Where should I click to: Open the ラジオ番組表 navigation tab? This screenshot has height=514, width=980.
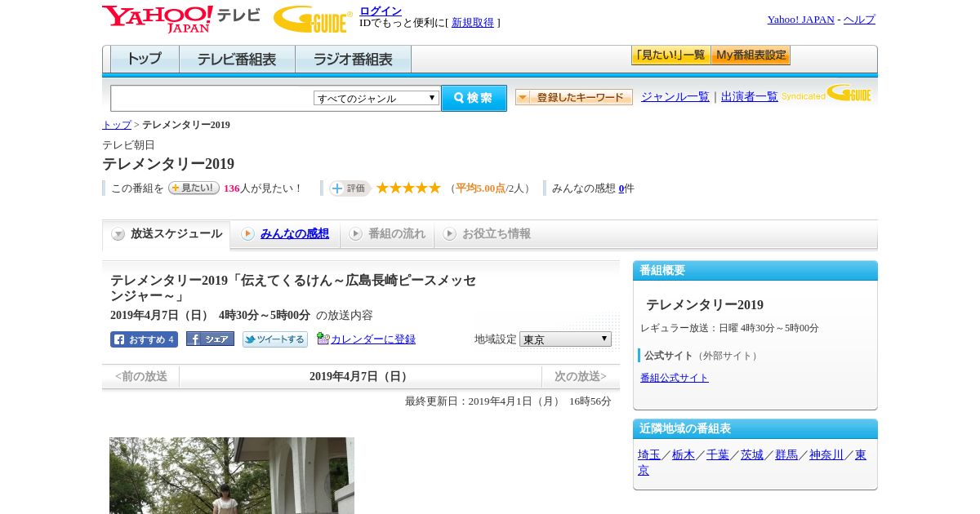click(x=353, y=59)
